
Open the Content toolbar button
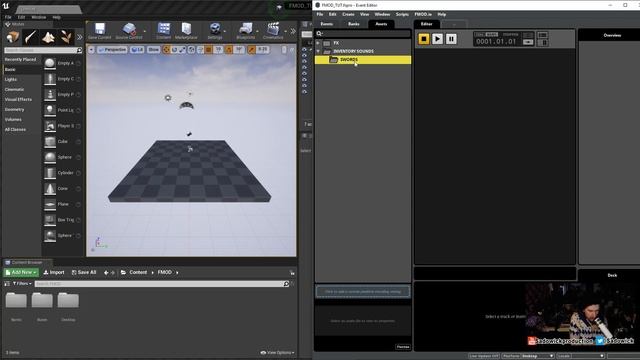164,31
